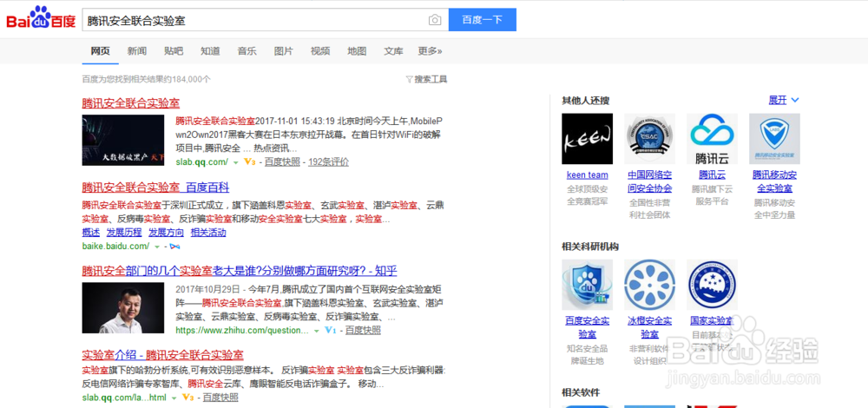Viewport: 868px width, 408px height.
Task: Go to the 知道 tab
Action: (x=210, y=51)
